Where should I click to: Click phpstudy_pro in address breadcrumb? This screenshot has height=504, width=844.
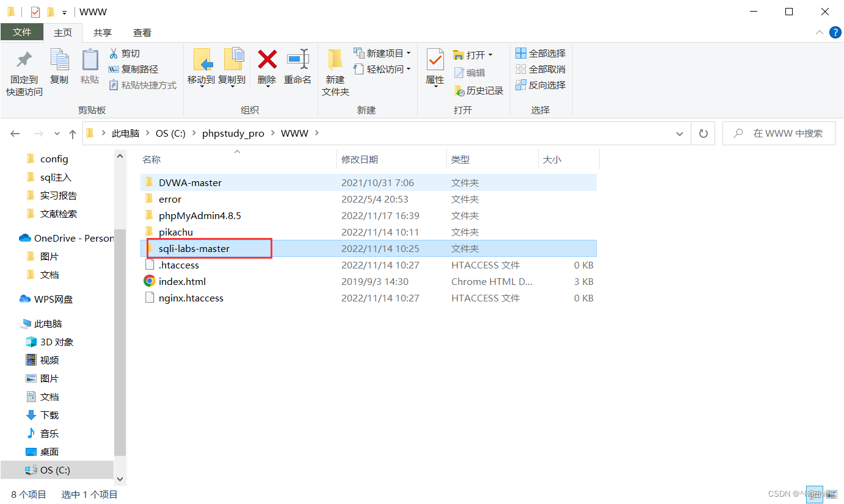(x=233, y=133)
